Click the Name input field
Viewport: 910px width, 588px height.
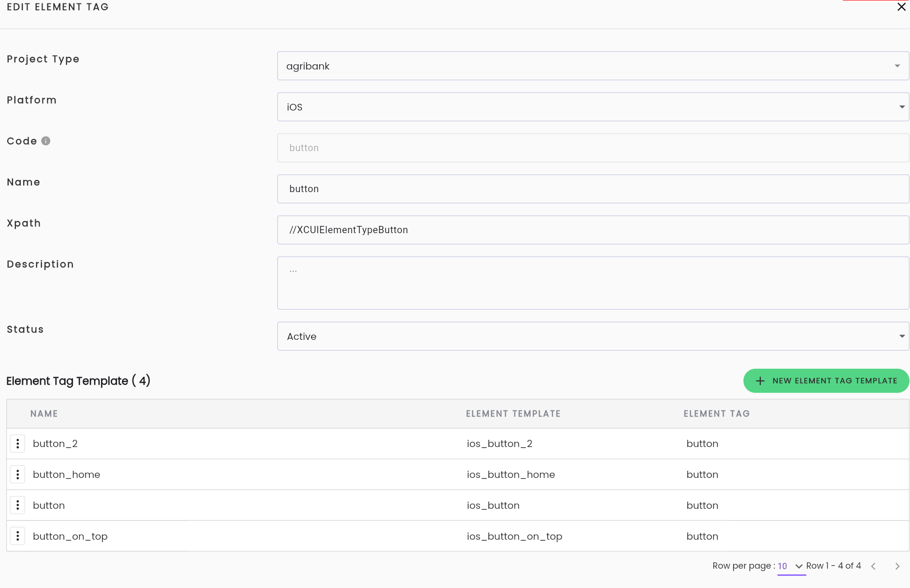pos(593,189)
